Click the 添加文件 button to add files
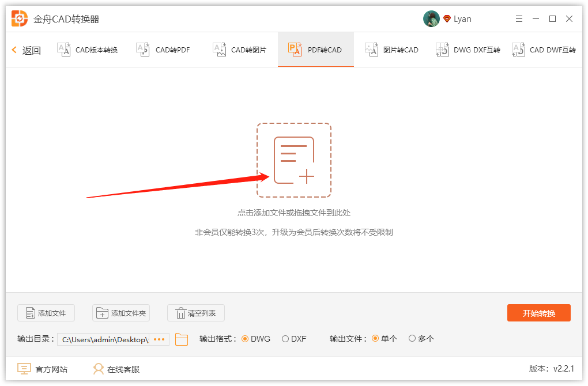Screen dimensions: 588x386 click(x=46, y=312)
